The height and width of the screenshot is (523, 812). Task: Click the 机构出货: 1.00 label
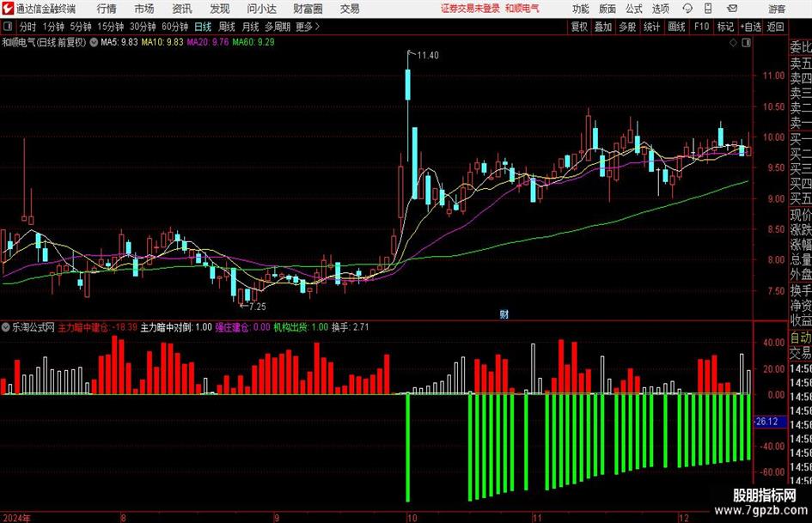[x=301, y=327]
